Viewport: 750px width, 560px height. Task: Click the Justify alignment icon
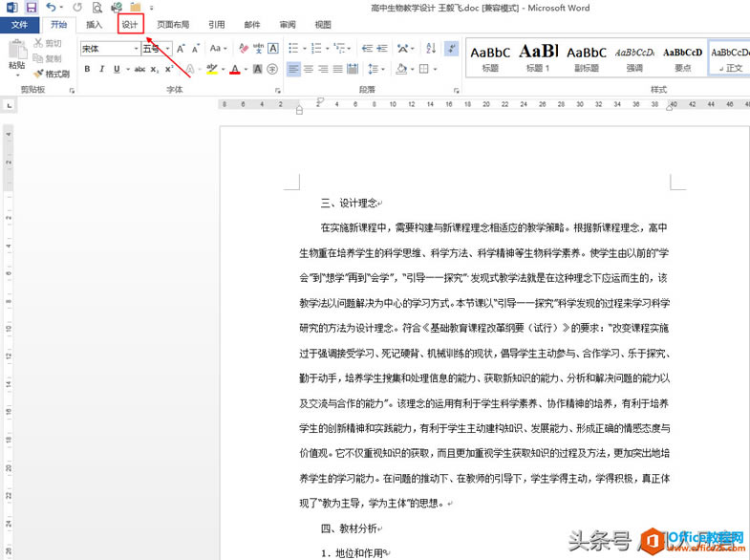[337, 70]
